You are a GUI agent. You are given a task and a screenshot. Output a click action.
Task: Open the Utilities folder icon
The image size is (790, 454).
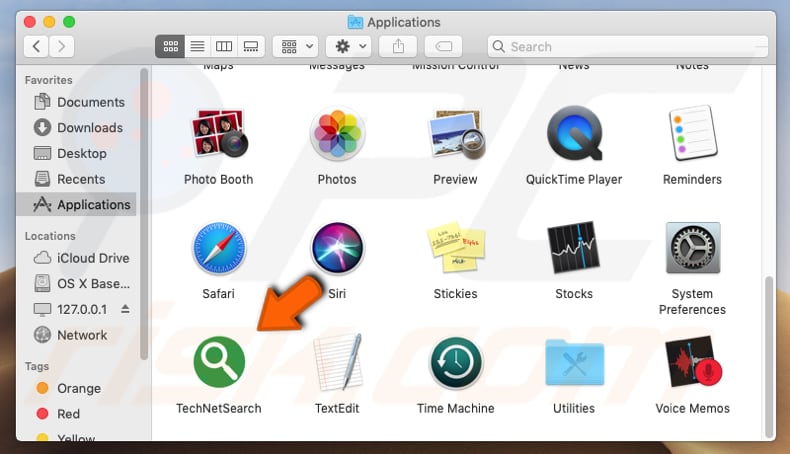[x=574, y=362]
